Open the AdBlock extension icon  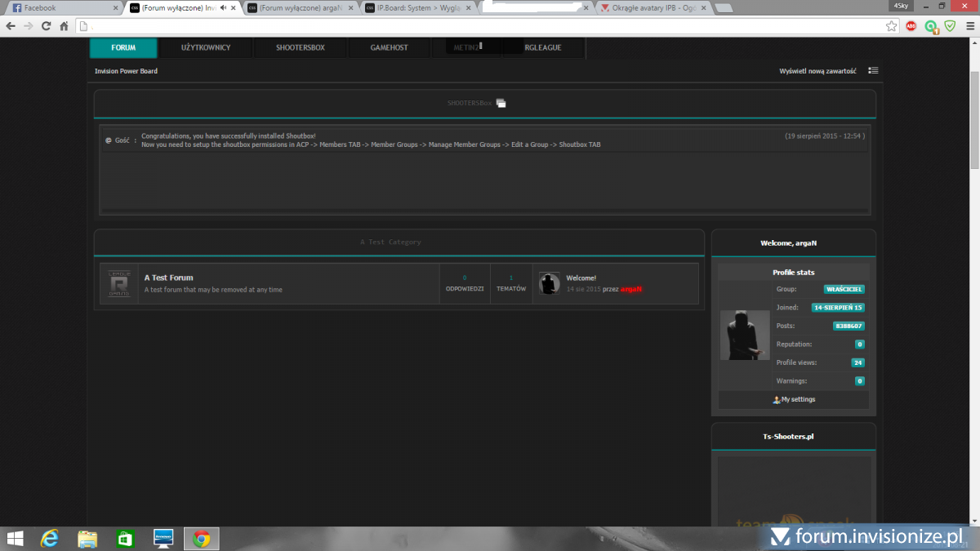click(x=911, y=26)
